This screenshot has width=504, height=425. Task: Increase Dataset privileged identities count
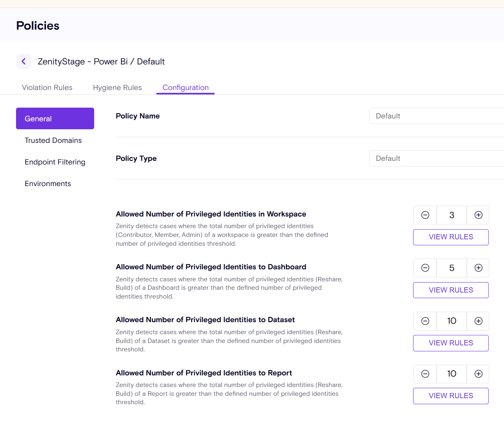[x=478, y=321]
